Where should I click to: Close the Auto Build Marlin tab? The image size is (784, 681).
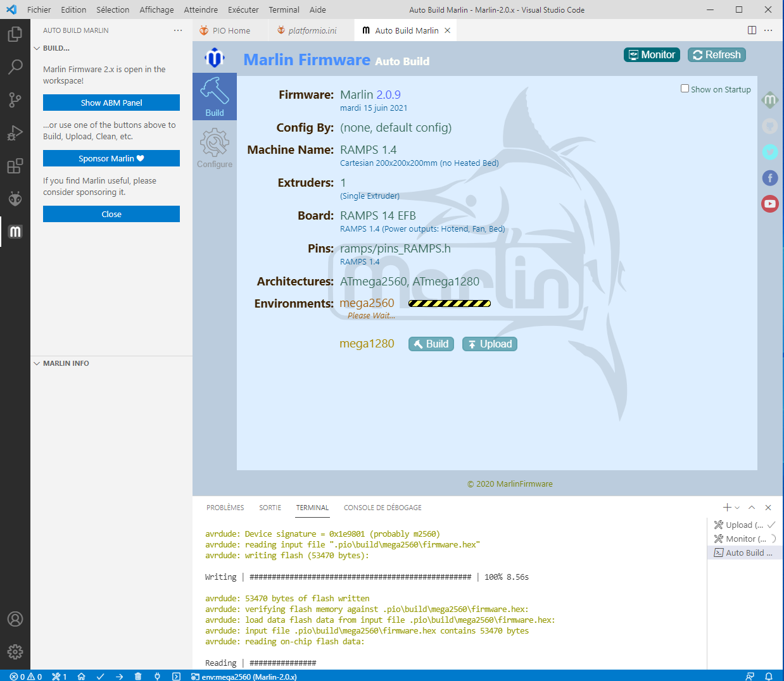point(447,30)
